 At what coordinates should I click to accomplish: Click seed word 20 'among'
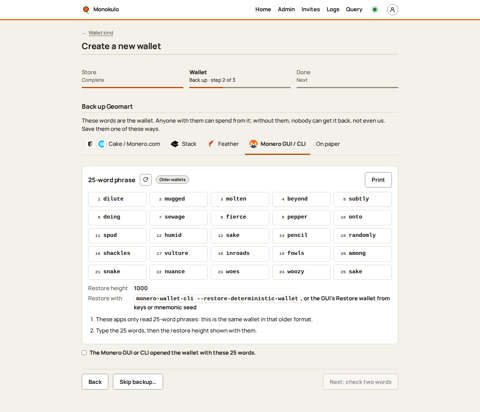363,253
